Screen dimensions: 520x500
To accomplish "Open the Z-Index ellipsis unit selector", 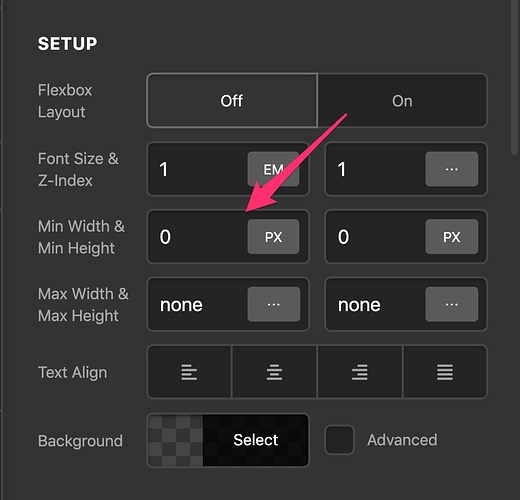I will point(452,169).
